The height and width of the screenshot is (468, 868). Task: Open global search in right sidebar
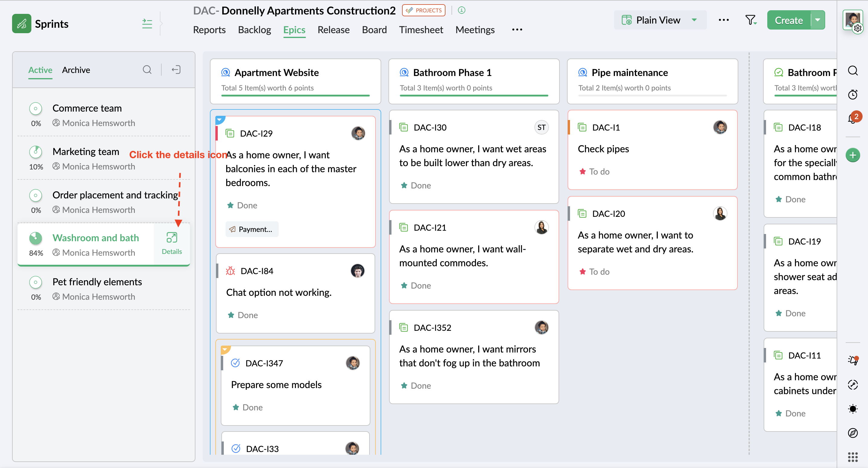853,71
